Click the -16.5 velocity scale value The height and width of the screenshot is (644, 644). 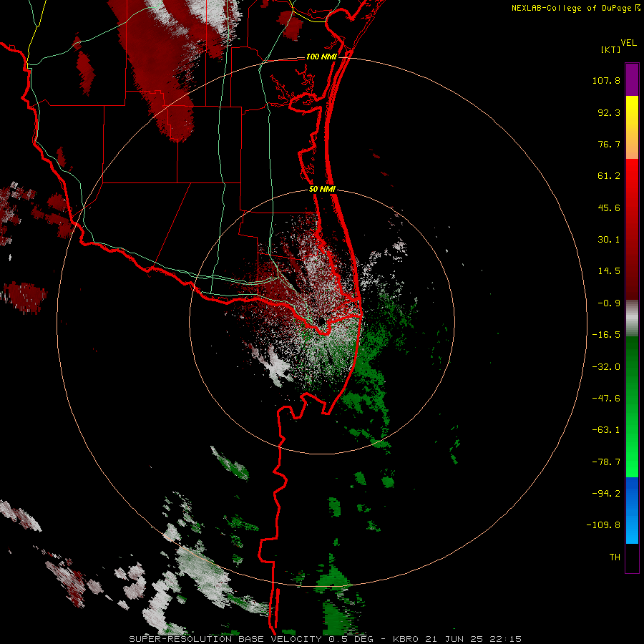click(606, 335)
